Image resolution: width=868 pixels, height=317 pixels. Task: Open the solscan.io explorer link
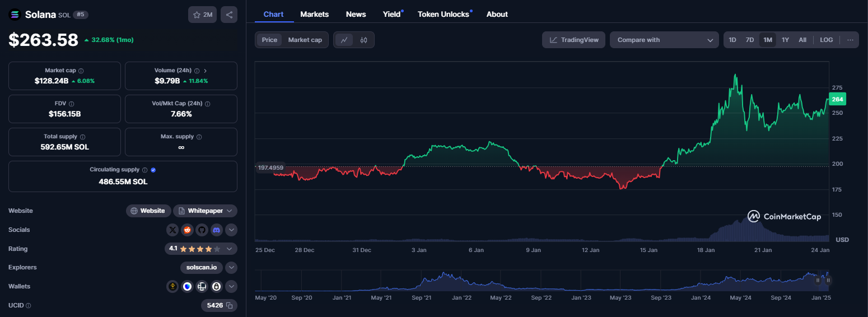tap(202, 268)
